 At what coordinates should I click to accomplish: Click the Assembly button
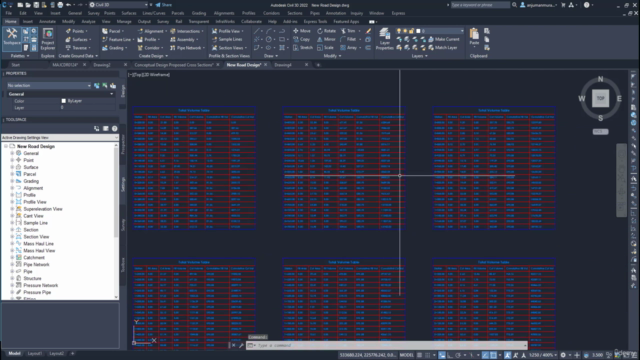pyautogui.click(x=184, y=39)
